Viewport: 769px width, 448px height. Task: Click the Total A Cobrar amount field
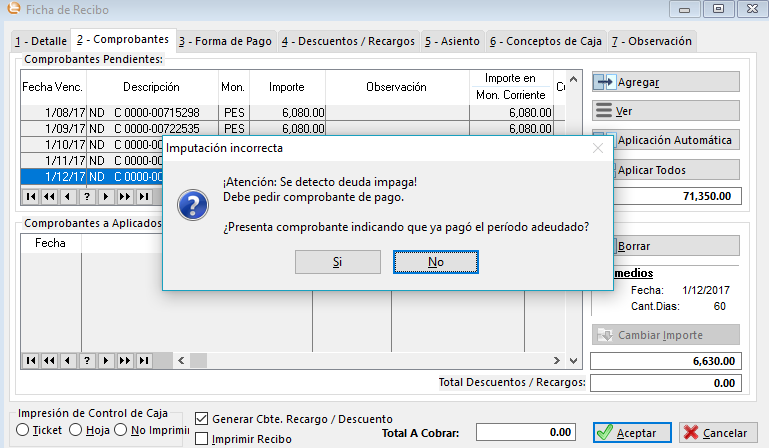526,432
